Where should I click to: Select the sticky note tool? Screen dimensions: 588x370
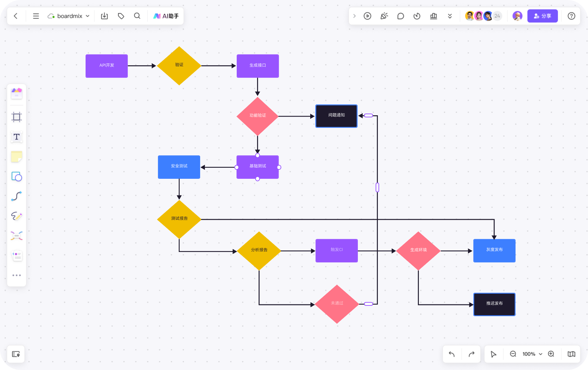(17, 157)
